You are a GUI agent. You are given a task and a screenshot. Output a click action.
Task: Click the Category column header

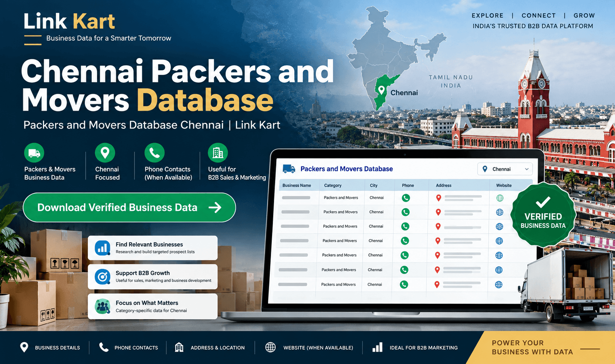click(x=333, y=186)
